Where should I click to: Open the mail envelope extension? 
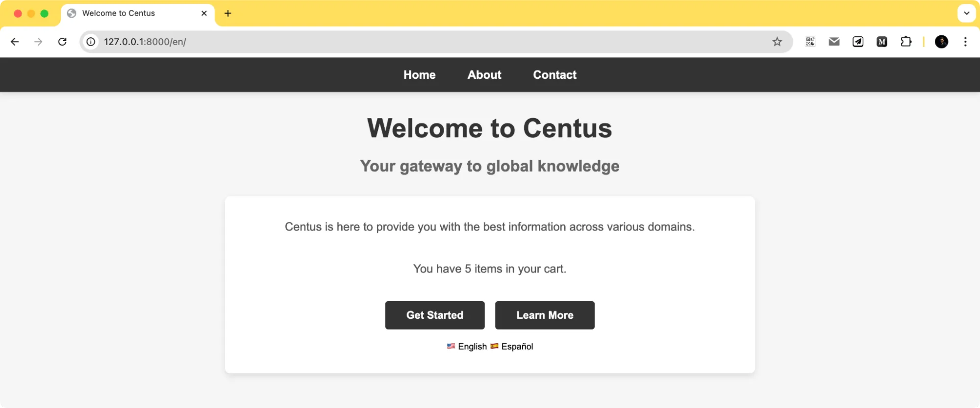pos(834,42)
